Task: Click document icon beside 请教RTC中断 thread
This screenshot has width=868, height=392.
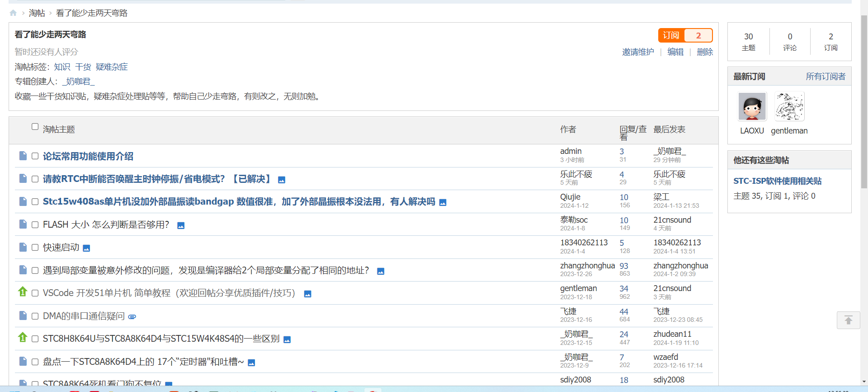Action: (23, 179)
